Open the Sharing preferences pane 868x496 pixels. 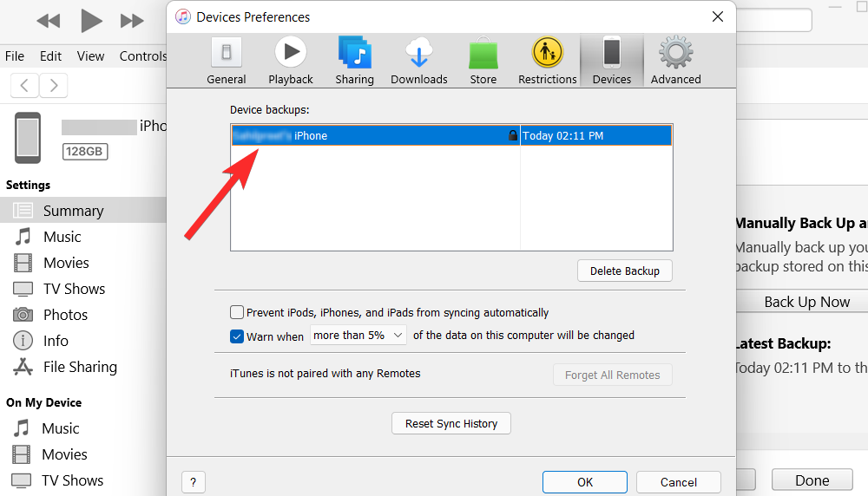(x=354, y=61)
